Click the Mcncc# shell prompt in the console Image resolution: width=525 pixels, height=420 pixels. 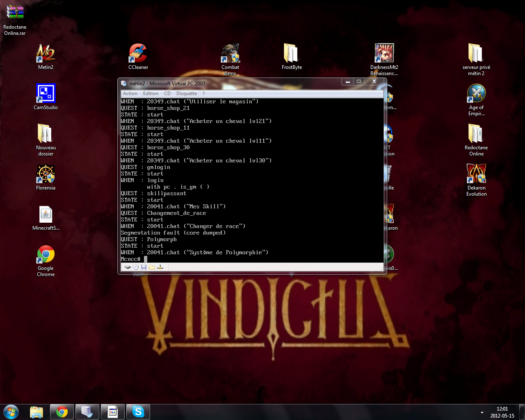point(130,259)
